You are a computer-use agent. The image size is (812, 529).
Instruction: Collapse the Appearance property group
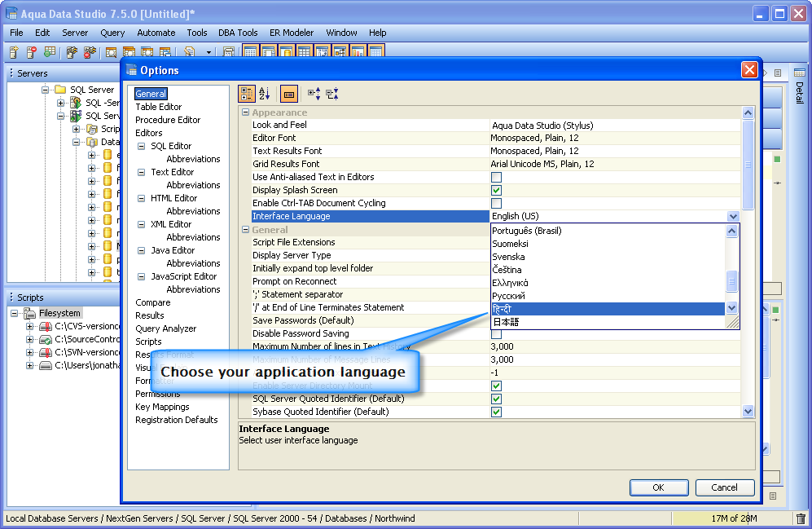pyautogui.click(x=245, y=112)
